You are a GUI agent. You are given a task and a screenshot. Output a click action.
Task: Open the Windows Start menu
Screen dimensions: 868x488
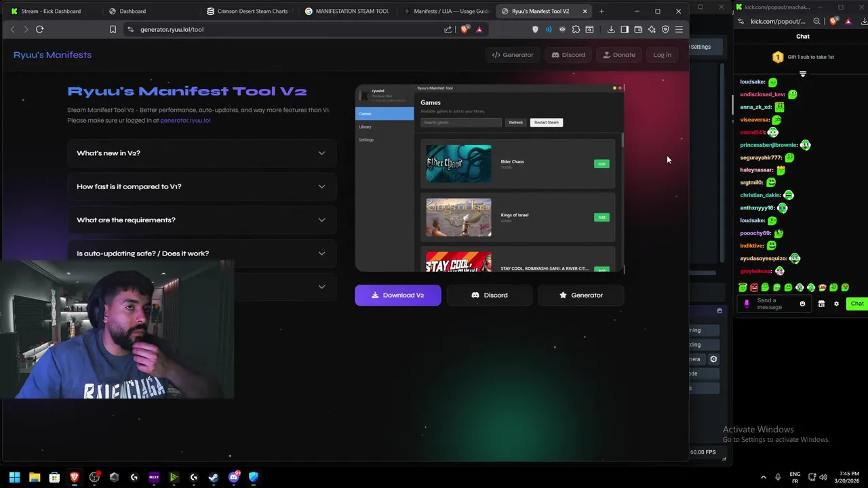click(14, 477)
